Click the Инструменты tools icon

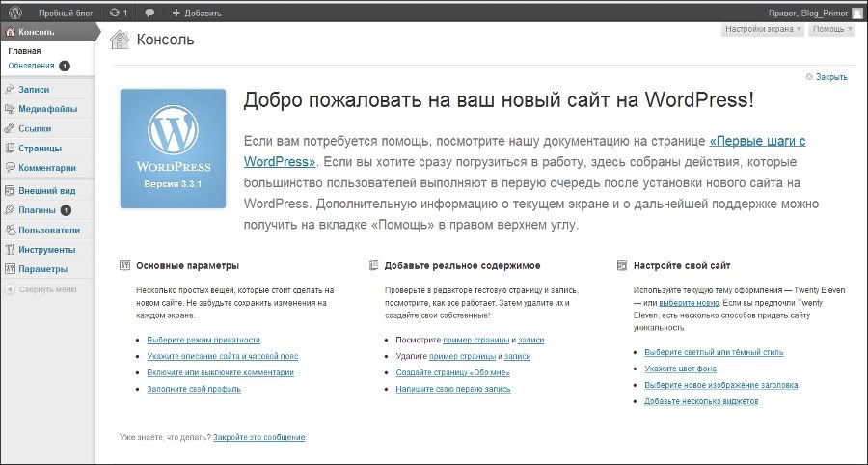pyautogui.click(x=10, y=250)
